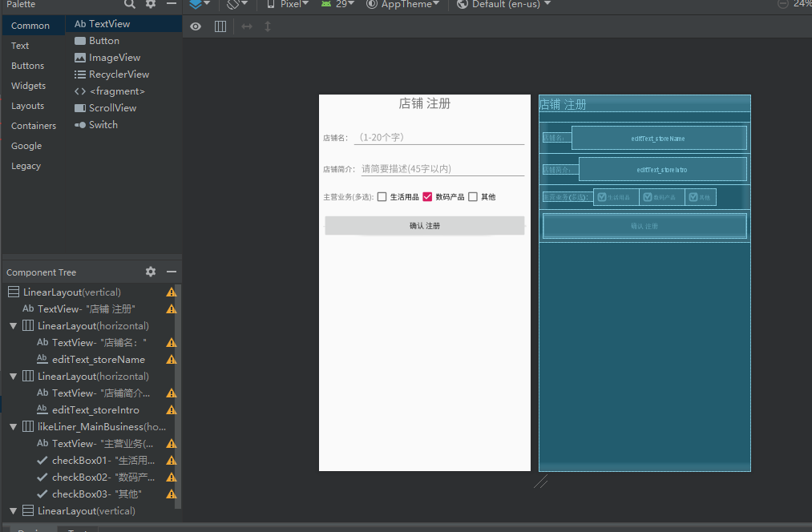Check the 其他 checkbox in the preview

[472, 195]
